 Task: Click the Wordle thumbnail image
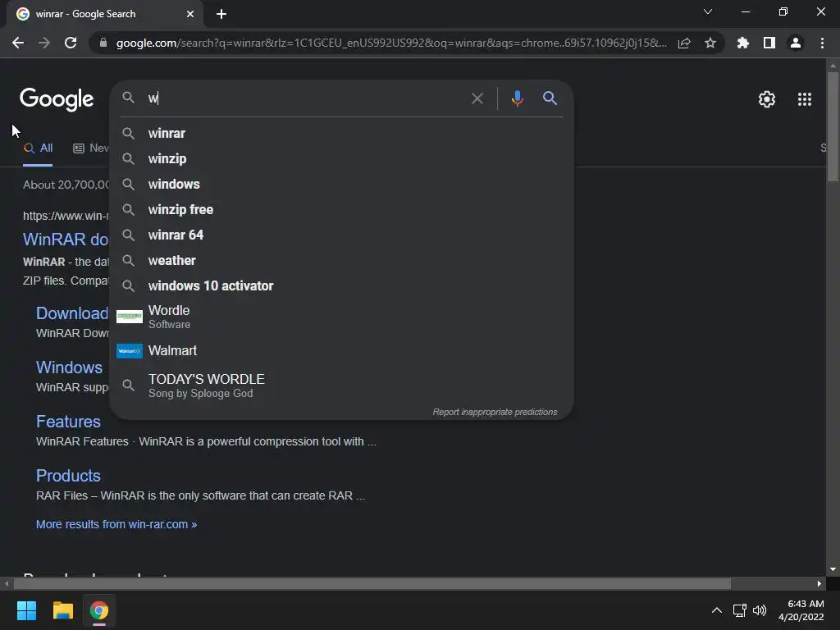click(x=130, y=317)
